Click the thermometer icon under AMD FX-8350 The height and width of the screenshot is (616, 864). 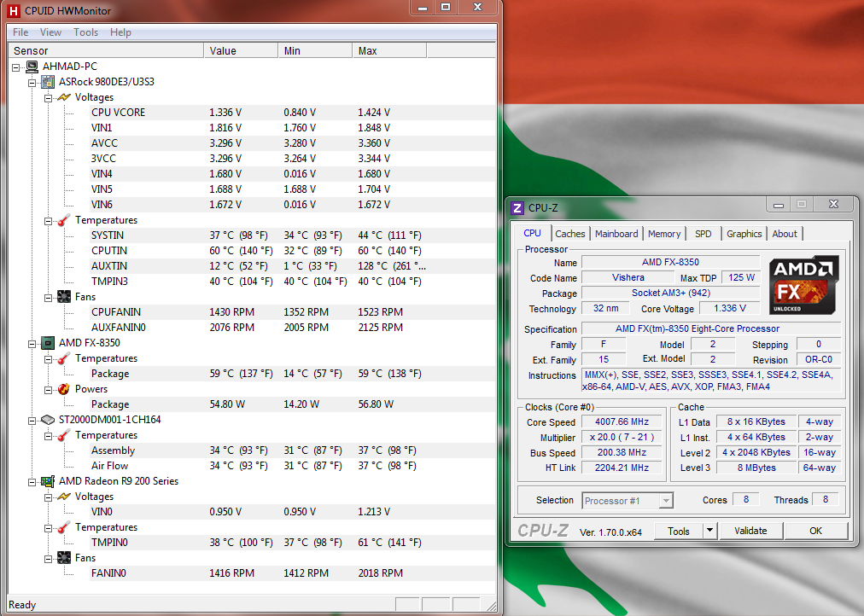point(64,358)
